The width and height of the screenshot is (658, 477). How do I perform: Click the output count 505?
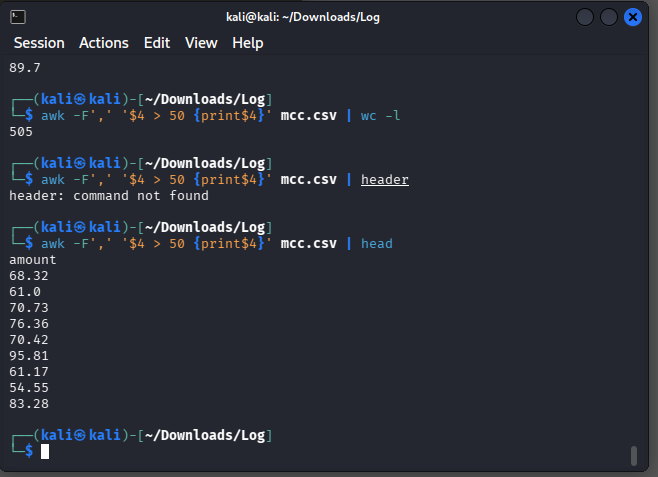point(21,132)
